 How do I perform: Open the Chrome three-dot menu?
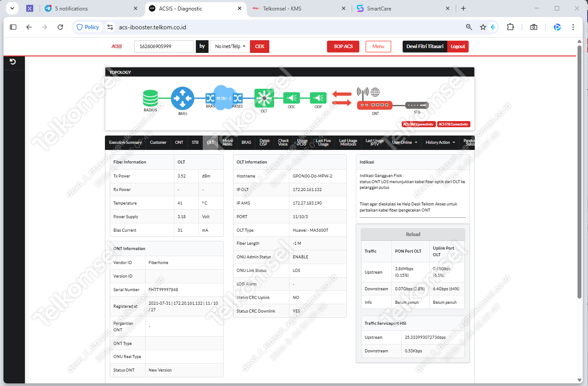tap(573, 27)
